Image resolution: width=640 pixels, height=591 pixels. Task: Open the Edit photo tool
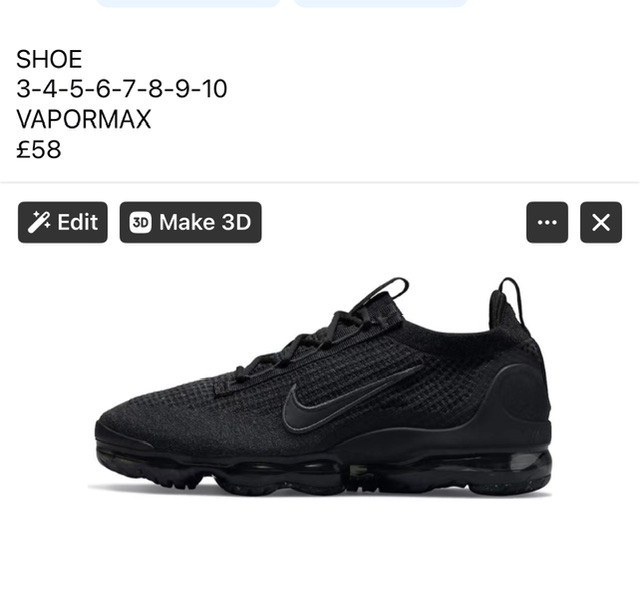coord(63,222)
